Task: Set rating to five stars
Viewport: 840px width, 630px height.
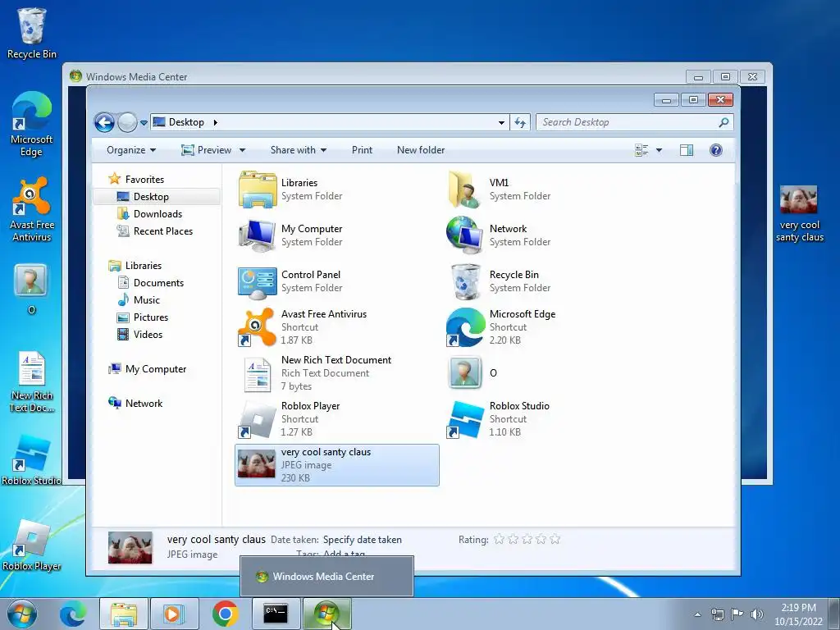Action: click(x=555, y=539)
